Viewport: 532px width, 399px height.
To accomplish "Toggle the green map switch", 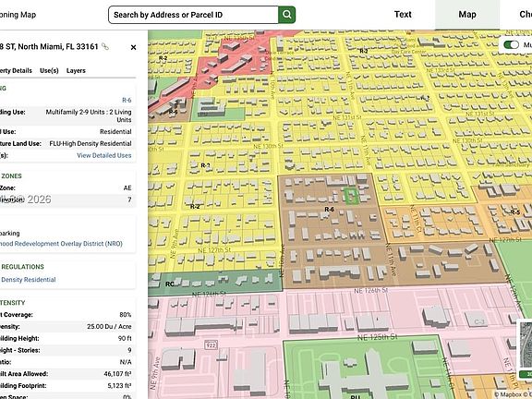I will click(x=511, y=44).
